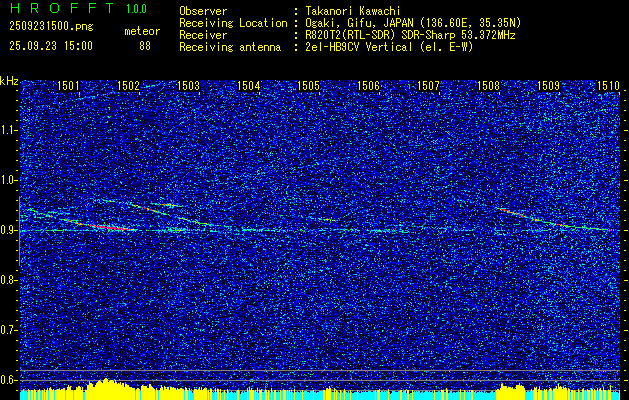Click the 1.0 kHz axis label
Image resolution: width=629 pixels, height=400 pixels.
8,180
